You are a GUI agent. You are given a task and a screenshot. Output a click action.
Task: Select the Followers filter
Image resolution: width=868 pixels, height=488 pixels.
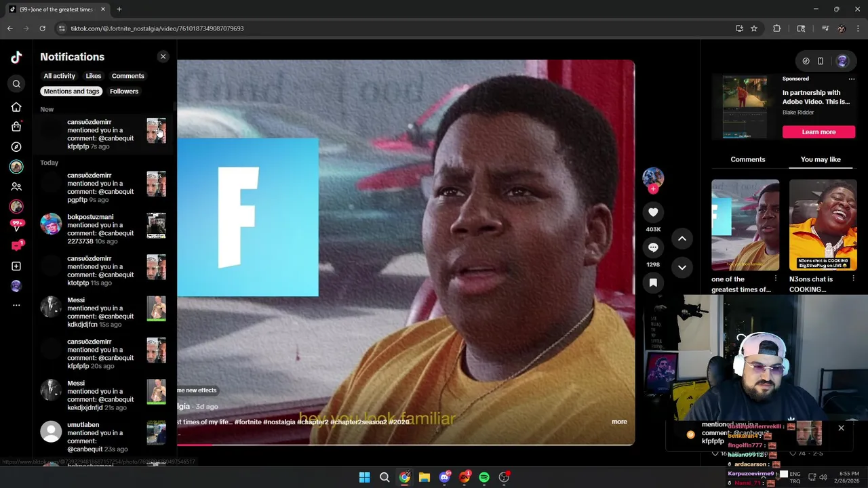coord(124,91)
